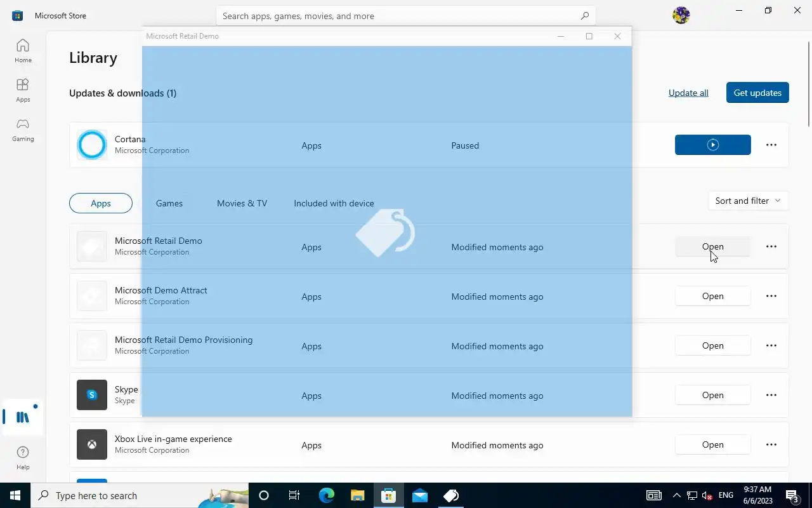Click the Microsoft Store logo in title bar
812x508 pixels.
coord(18,16)
